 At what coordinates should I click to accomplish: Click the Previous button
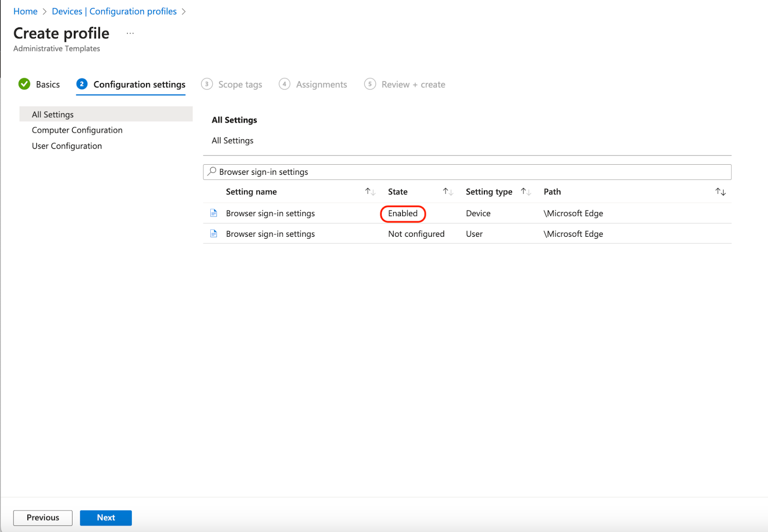tap(42, 518)
